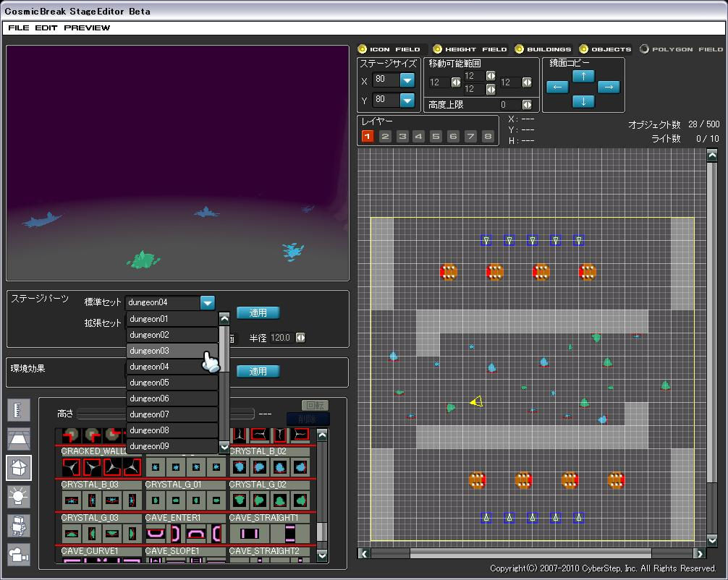Toggle the ICON FIELD visibility light
The width and height of the screenshot is (728, 580).
(x=363, y=49)
